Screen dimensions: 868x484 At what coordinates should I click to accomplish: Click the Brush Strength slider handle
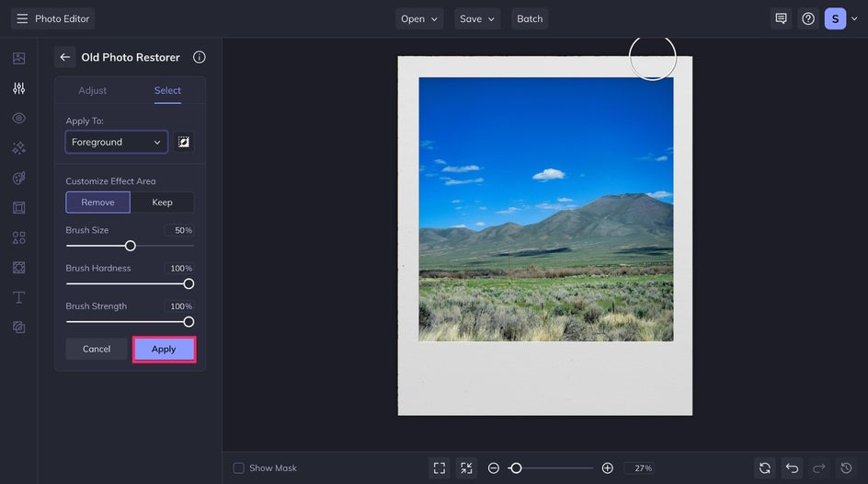188,322
